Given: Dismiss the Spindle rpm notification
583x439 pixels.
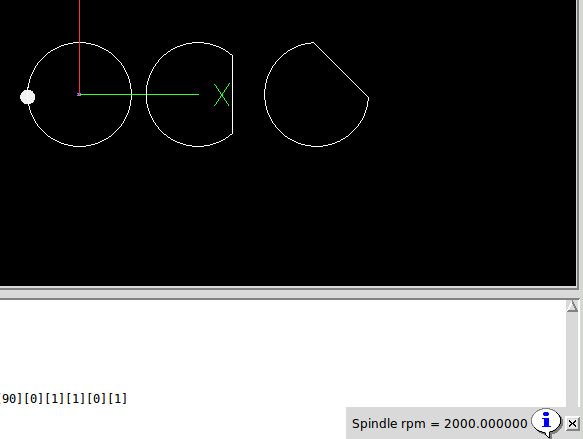Looking at the screenshot, I should click(573, 423).
